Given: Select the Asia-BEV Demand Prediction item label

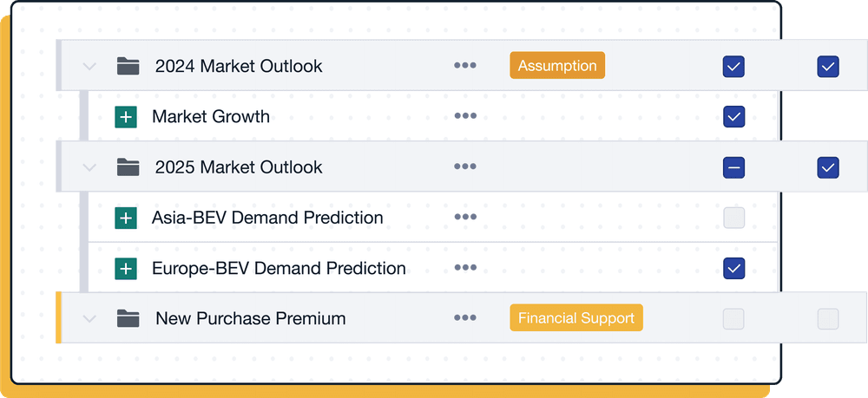Looking at the screenshot, I should (x=267, y=218).
